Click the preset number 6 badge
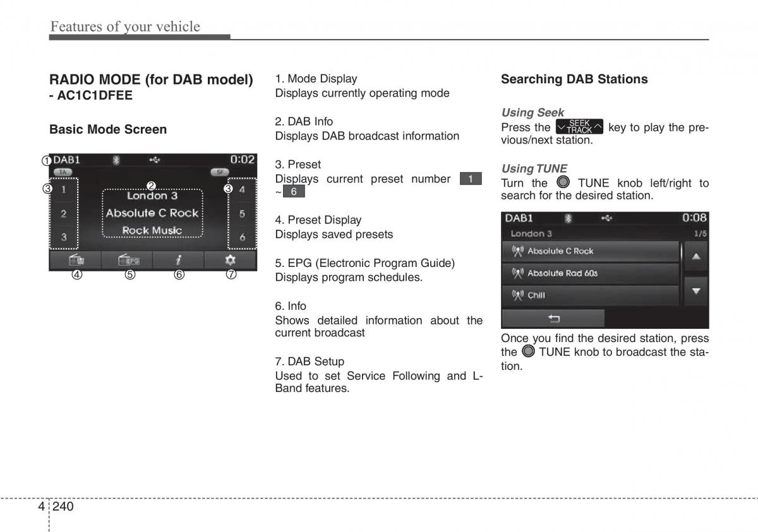 [294, 191]
